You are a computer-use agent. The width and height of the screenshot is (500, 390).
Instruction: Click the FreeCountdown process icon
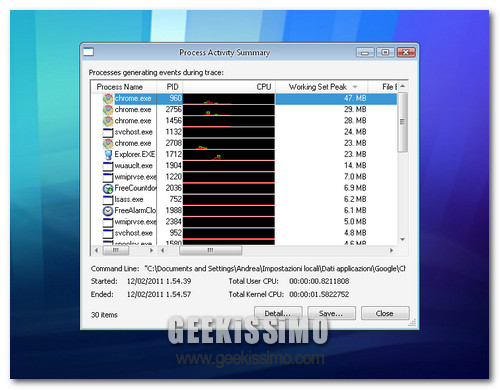pyautogui.click(x=108, y=188)
